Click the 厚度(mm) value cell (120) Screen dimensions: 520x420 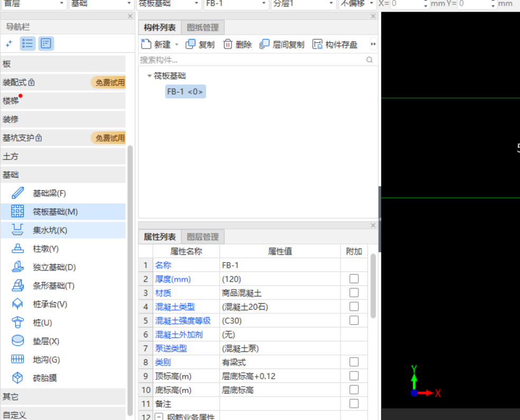coord(280,279)
